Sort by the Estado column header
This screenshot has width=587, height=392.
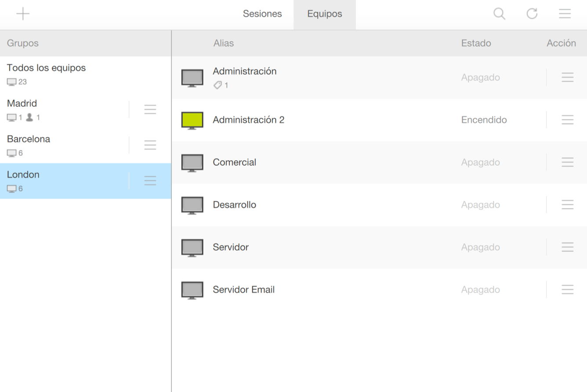476,43
